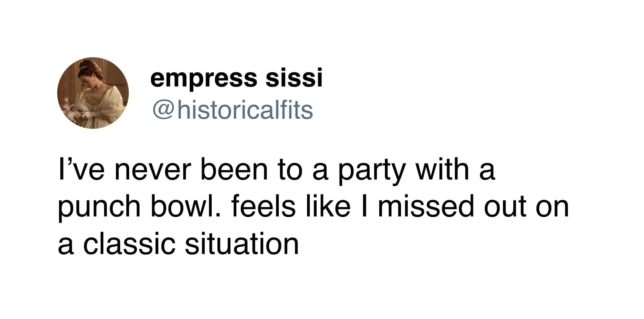Click the word "missed" in the tweet
Screen dimensions: 644x319
(x=426, y=207)
